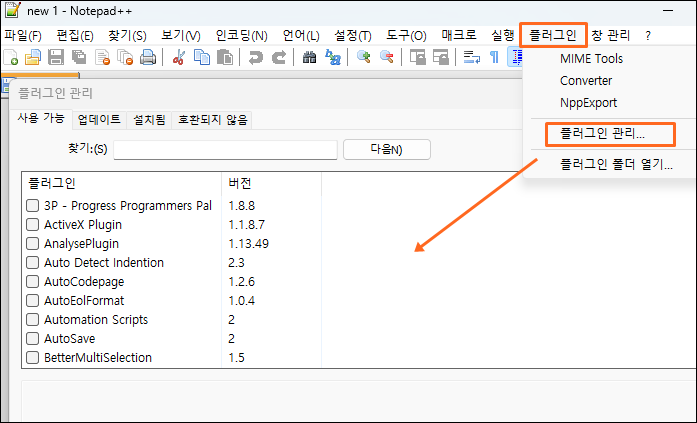Screen dimensions: 697x423
Task: Click the Paste clipboard icon
Action: tap(225, 57)
